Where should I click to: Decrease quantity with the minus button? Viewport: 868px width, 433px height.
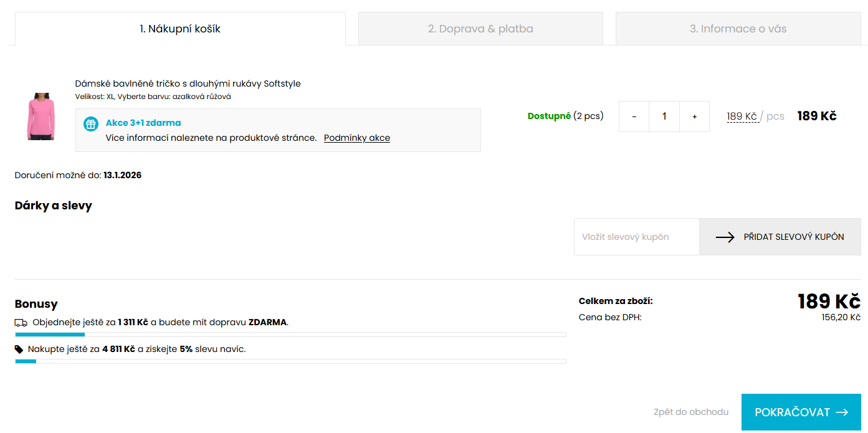click(x=634, y=117)
